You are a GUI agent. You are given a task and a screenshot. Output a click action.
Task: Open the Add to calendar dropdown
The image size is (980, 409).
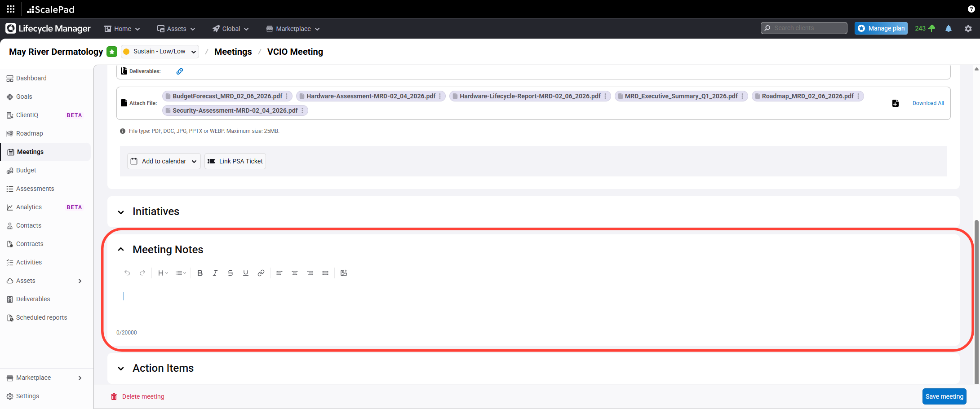pyautogui.click(x=164, y=161)
